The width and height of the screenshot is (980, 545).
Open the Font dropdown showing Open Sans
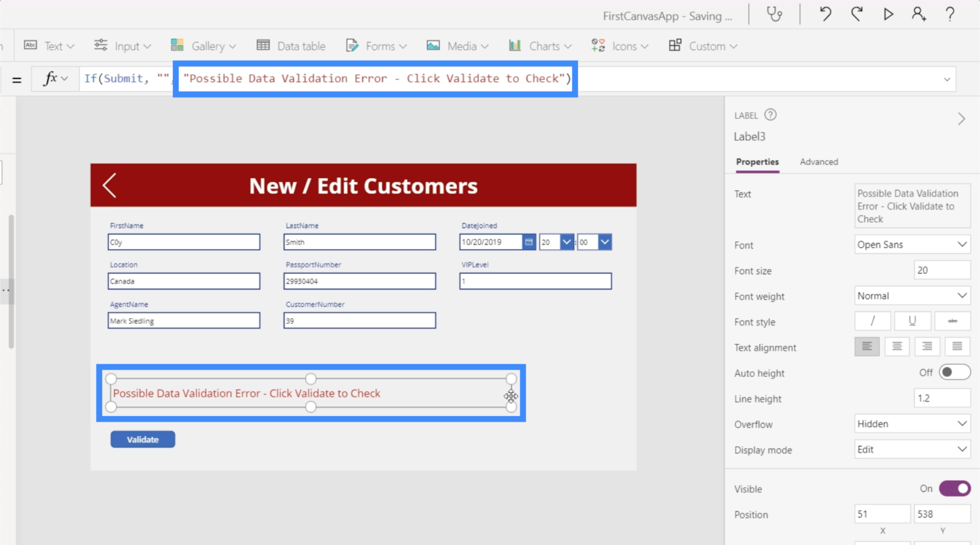912,244
